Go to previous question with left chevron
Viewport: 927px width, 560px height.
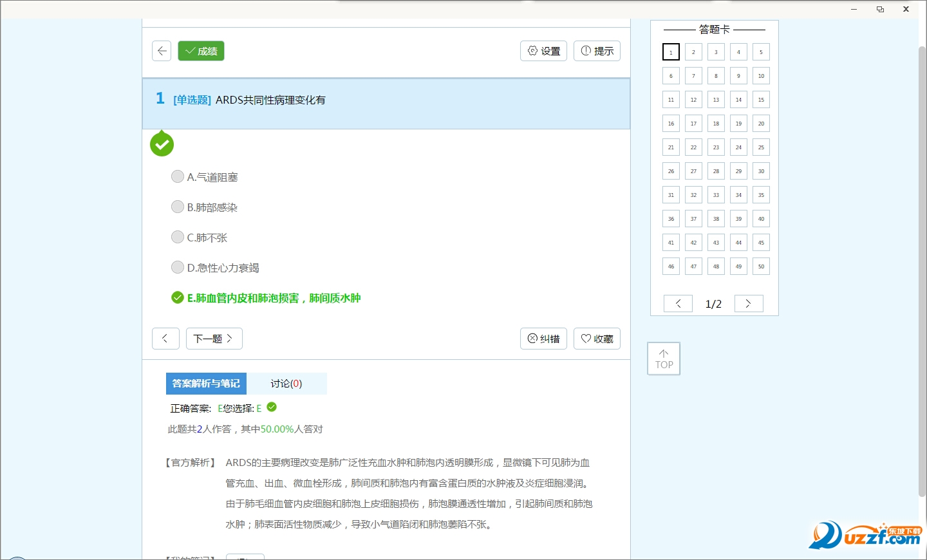(x=165, y=339)
